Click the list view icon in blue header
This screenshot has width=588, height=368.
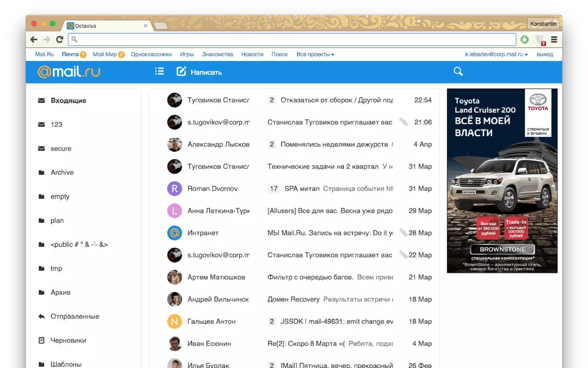click(x=159, y=71)
